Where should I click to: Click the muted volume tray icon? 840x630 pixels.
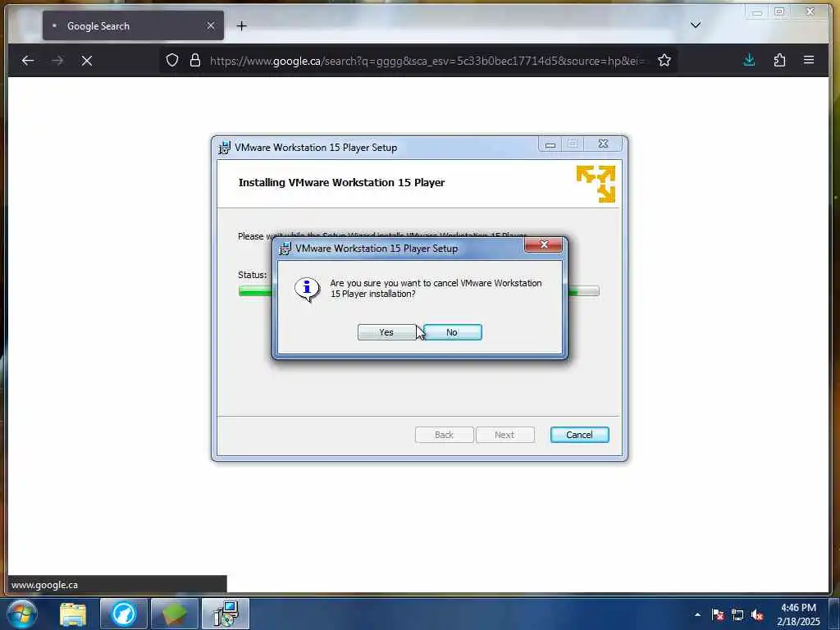[x=757, y=614]
